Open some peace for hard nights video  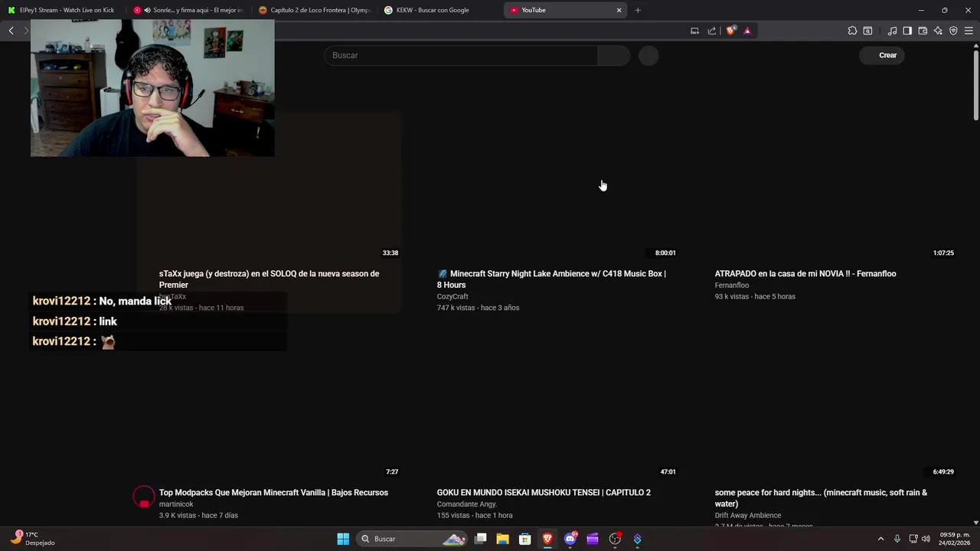point(821,498)
